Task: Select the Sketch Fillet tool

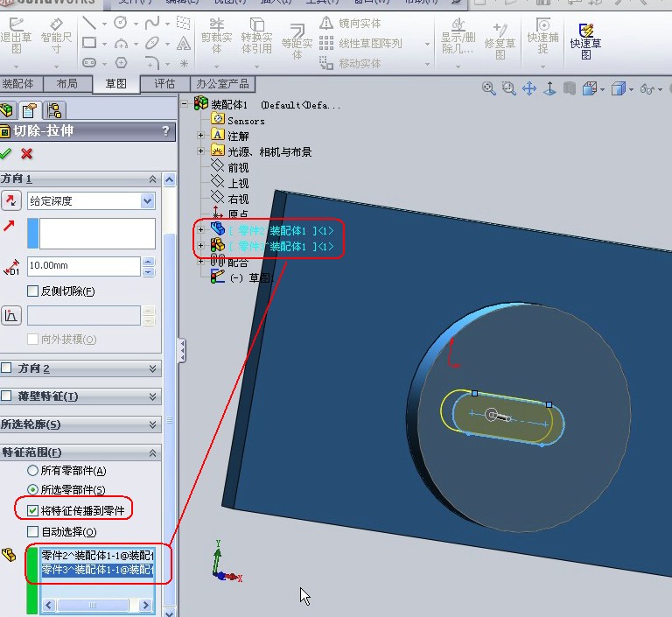Action: [152, 63]
